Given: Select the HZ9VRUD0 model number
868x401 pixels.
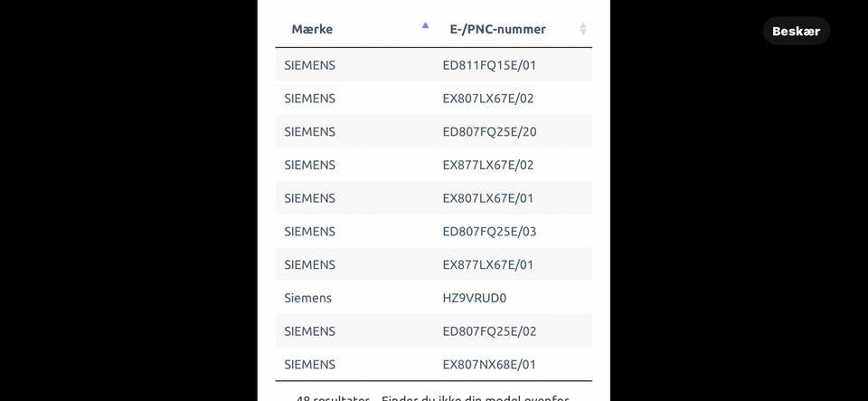Looking at the screenshot, I should 474,298.
